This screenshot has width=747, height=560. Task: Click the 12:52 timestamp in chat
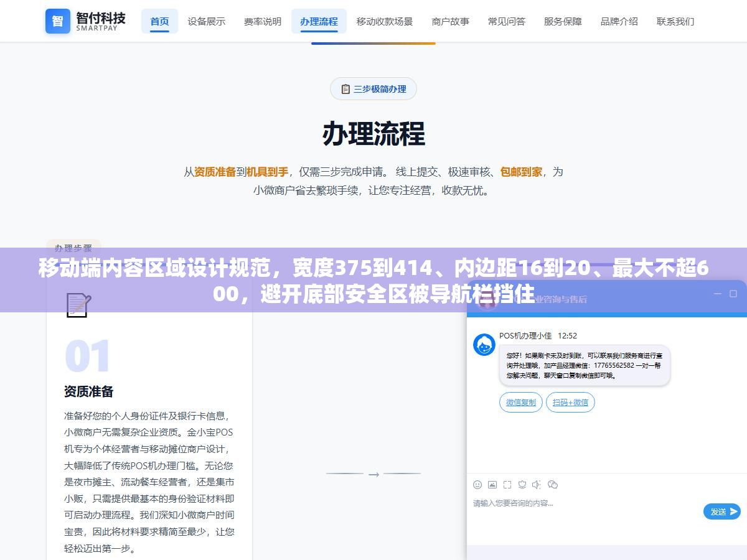(x=567, y=335)
